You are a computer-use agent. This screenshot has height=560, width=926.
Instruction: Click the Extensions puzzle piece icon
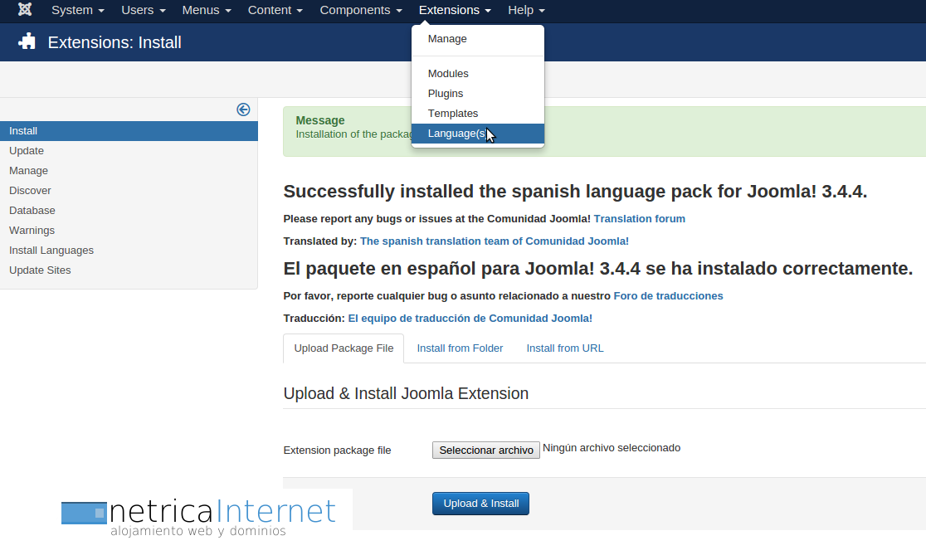pos(27,41)
